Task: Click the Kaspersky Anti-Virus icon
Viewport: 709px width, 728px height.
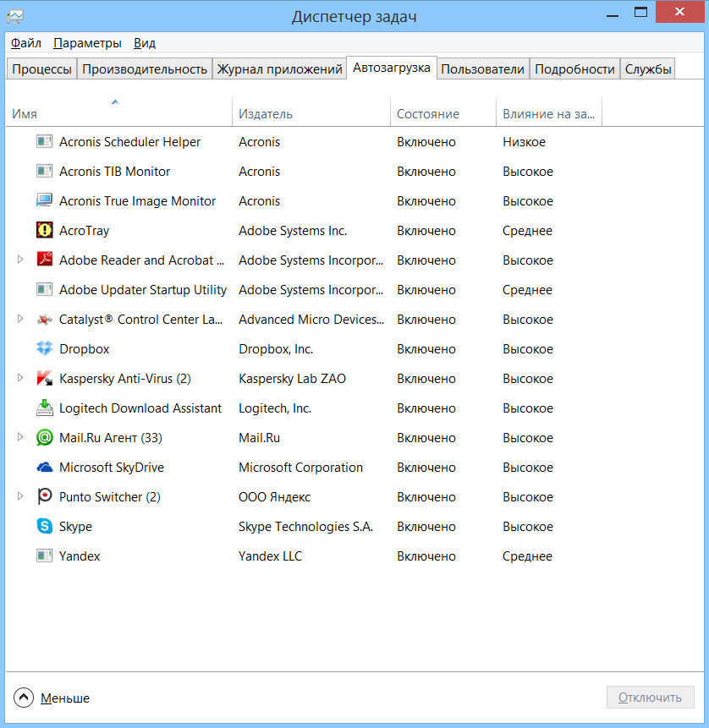Action: click(45, 379)
